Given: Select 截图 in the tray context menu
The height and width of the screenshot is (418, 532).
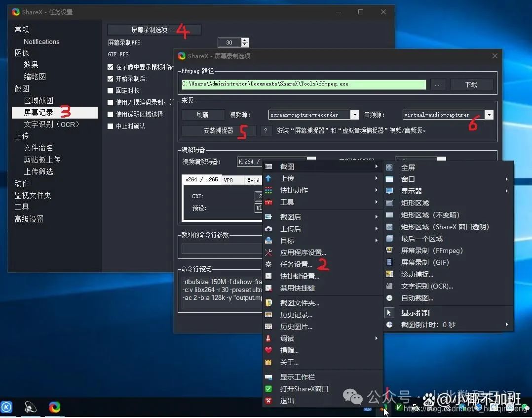Looking at the screenshot, I should [322, 167].
